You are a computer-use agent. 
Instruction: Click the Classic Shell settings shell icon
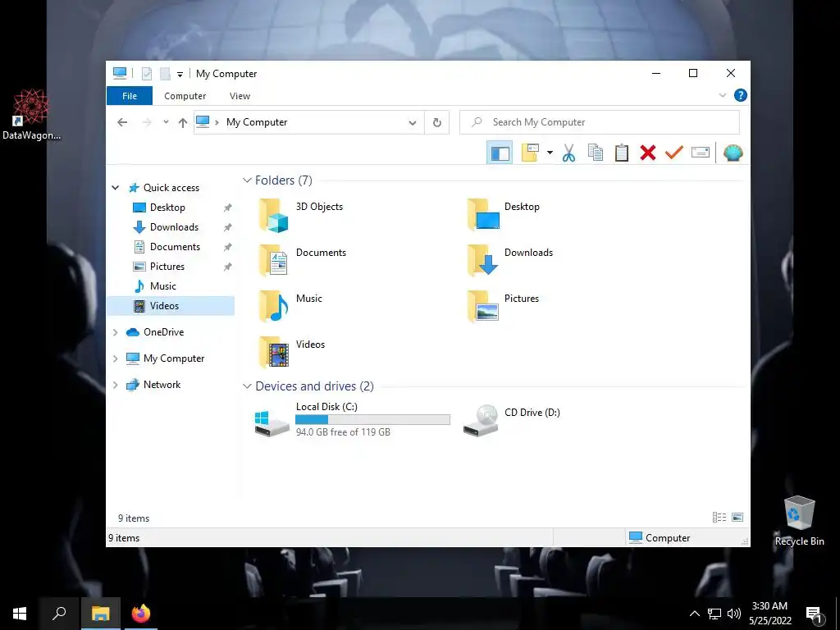(x=733, y=153)
